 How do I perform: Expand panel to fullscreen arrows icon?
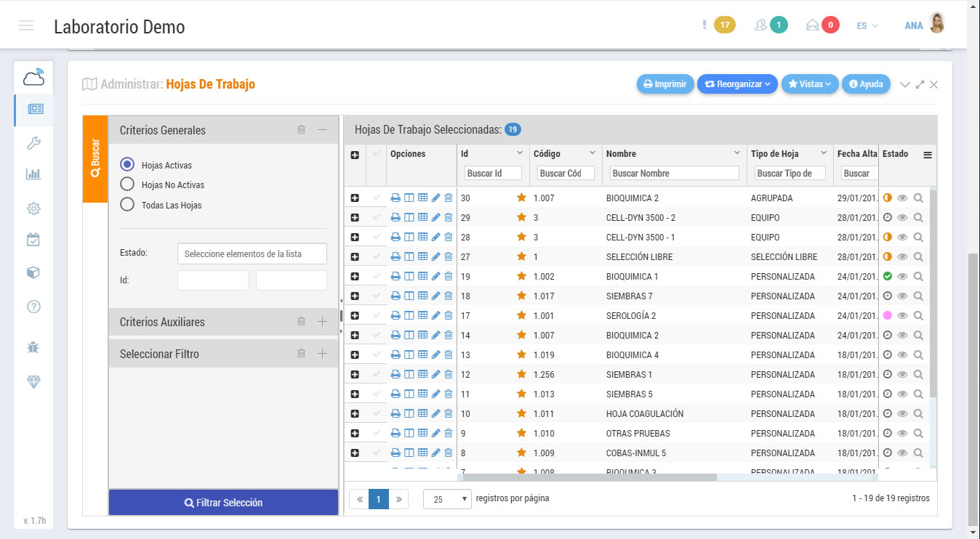click(x=920, y=85)
